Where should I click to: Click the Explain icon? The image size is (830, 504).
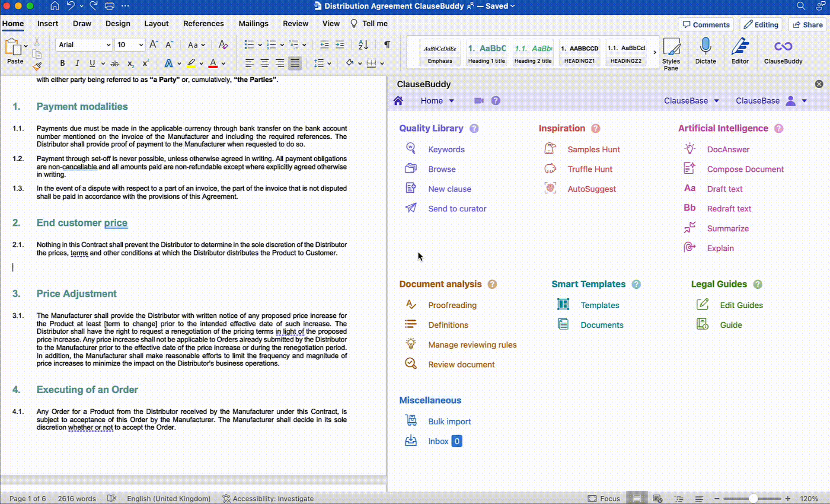690,248
